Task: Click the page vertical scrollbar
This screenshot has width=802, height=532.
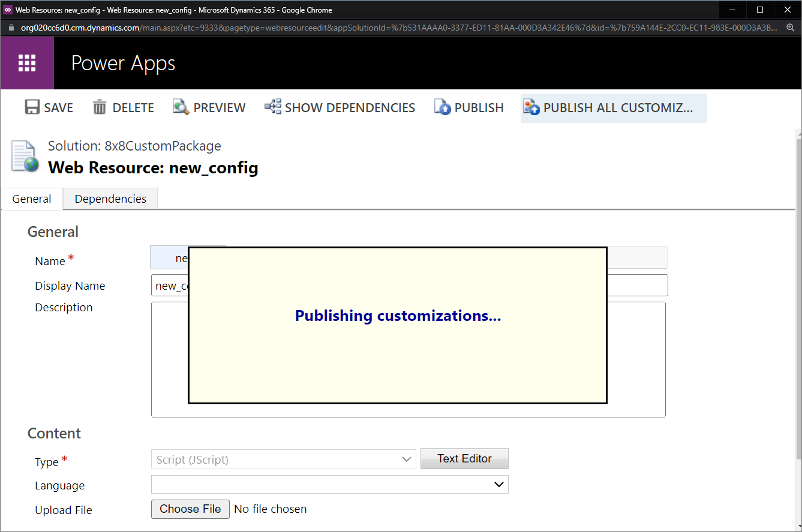Action: [x=798, y=300]
